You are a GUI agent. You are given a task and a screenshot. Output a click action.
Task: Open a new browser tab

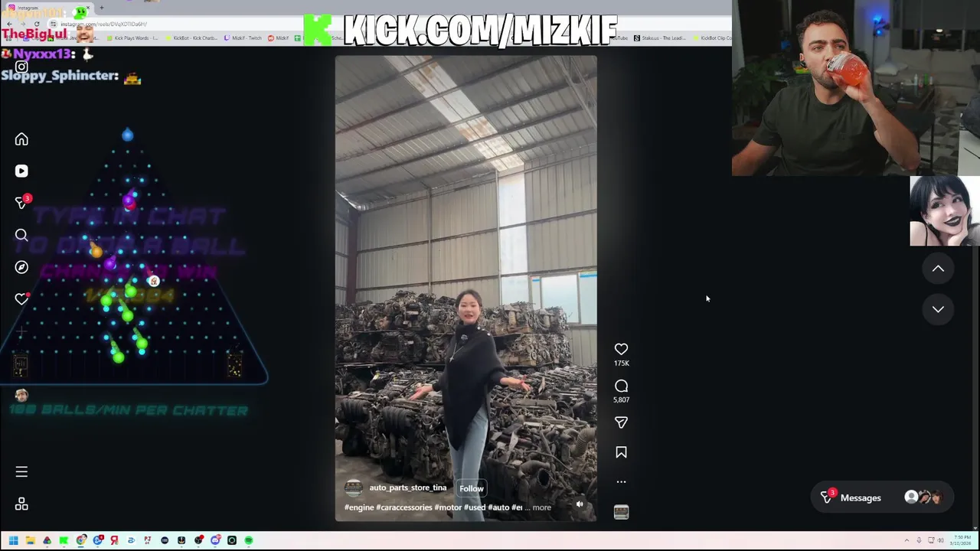point(101,8)
